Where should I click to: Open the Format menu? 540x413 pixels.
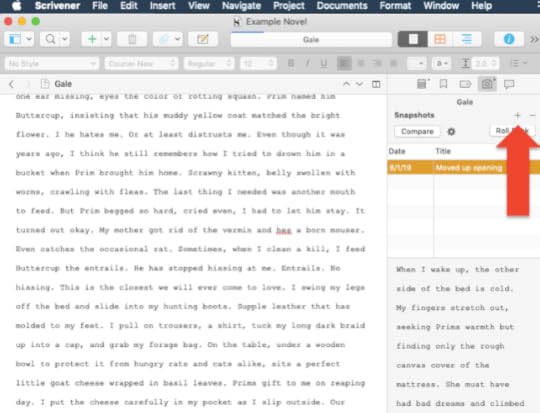(x=395, y=6)
